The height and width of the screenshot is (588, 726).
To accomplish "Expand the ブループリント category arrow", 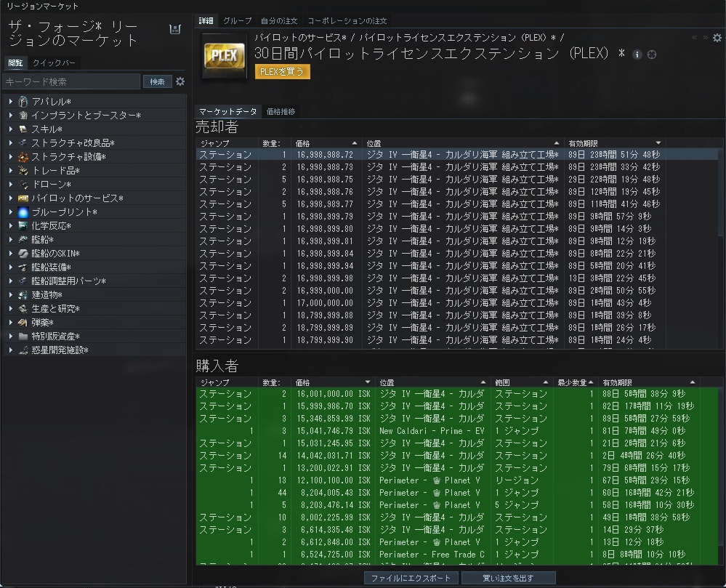I will 11,212.
